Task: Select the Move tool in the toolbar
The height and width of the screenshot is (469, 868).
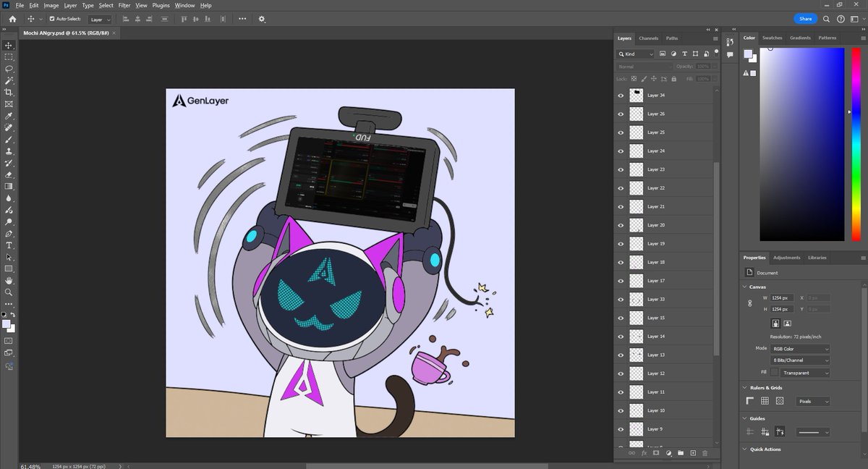Action: [x=9, y=45]
